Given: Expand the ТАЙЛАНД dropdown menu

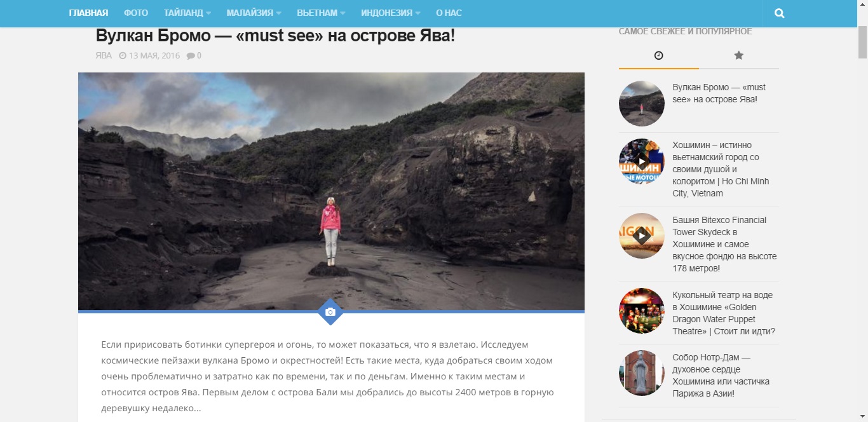Looking at the screenshot, I should click(x=187, y=13).
